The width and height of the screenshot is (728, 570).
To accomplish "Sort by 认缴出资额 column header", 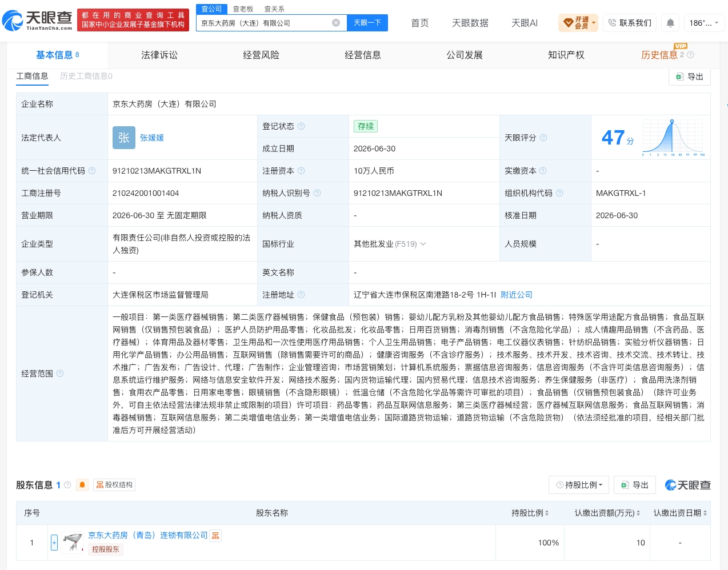I will point(607,513).
